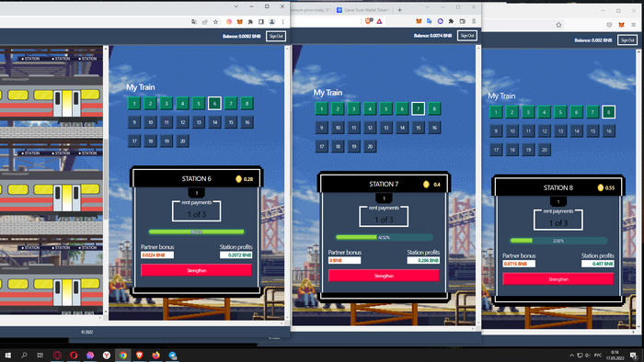644x362 pixels.
Task: Open hamburger menu in middle Brave window
Action: point(474,21)
